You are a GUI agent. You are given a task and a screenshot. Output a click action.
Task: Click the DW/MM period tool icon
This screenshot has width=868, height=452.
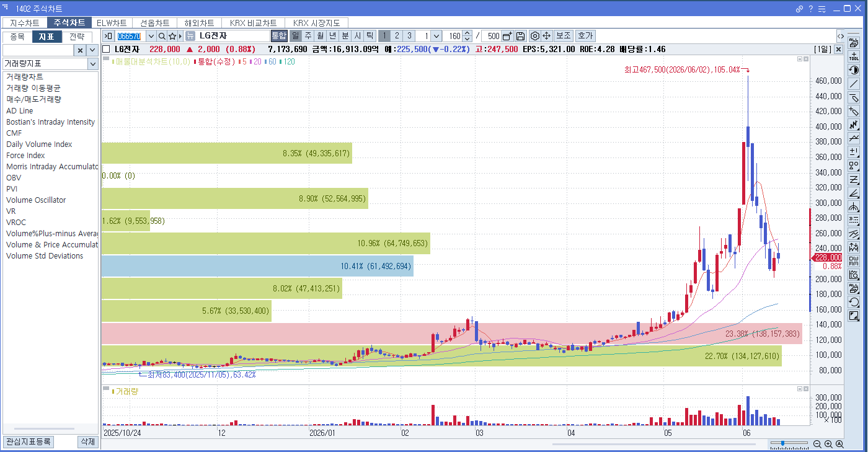tap(854, 261)
